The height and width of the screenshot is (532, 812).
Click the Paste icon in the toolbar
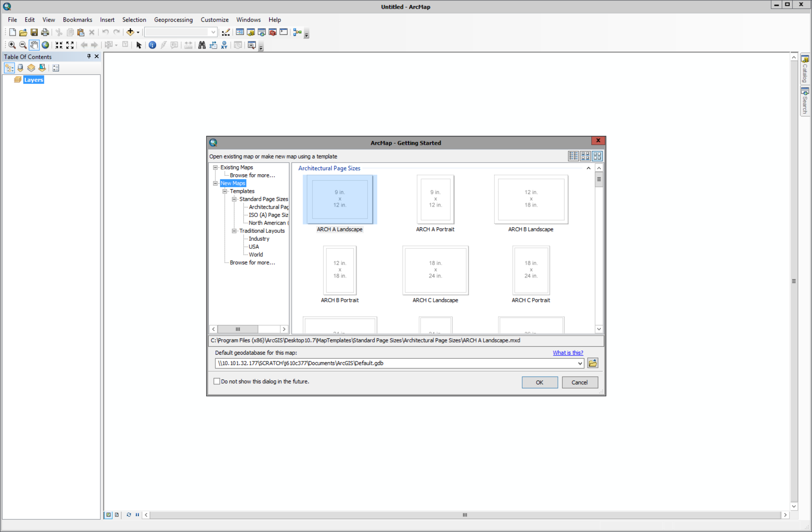click(80, 32)
